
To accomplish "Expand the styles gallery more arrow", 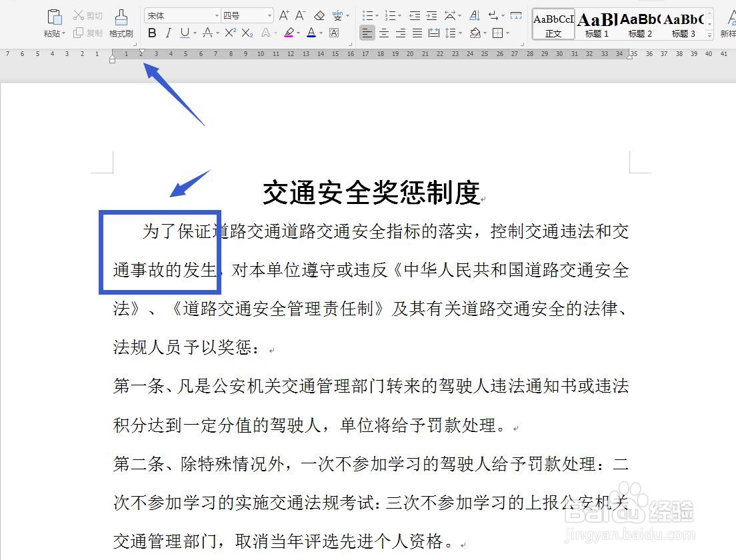I will (710, 35).
